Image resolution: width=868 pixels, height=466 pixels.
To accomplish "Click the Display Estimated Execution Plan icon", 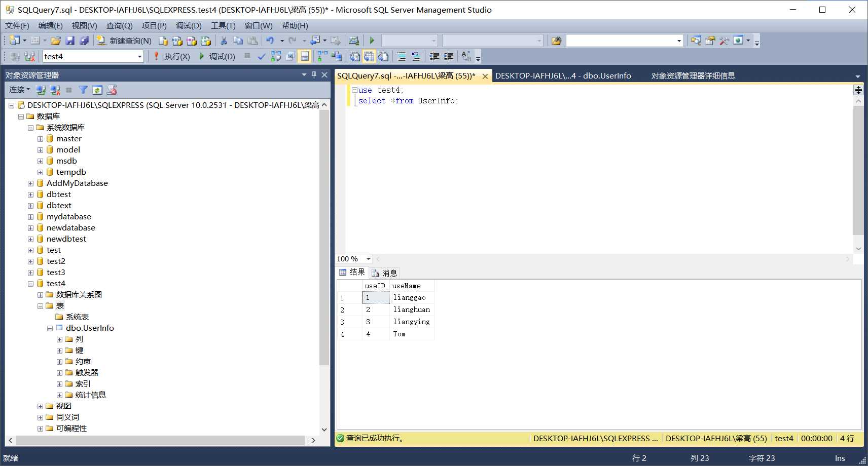I will (x=276, y=56).
